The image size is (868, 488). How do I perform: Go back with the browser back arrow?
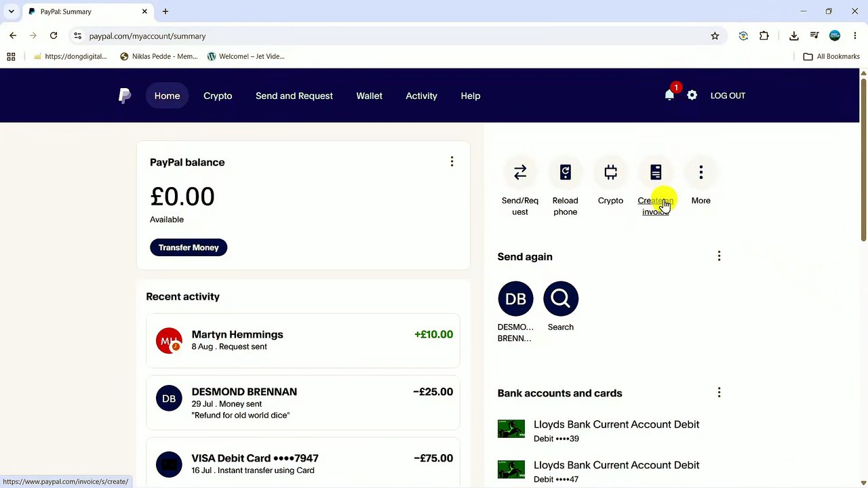pos(13,36)
